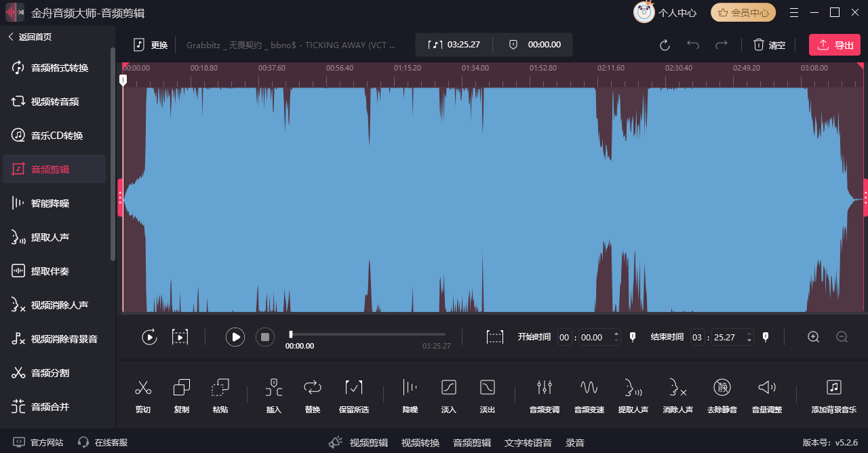The image size is (868, 453).
Task: Click the start time minutes field
Action: click(565, 337)
